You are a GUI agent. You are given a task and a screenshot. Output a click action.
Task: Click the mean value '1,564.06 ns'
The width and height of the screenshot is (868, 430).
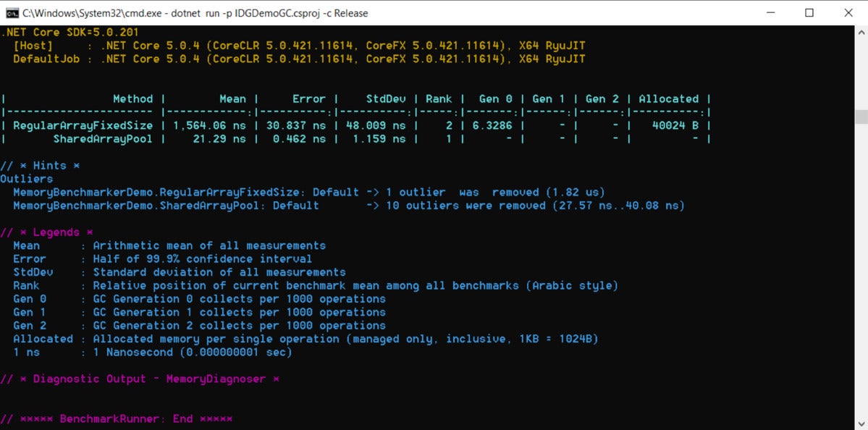(x=210, y=126)
